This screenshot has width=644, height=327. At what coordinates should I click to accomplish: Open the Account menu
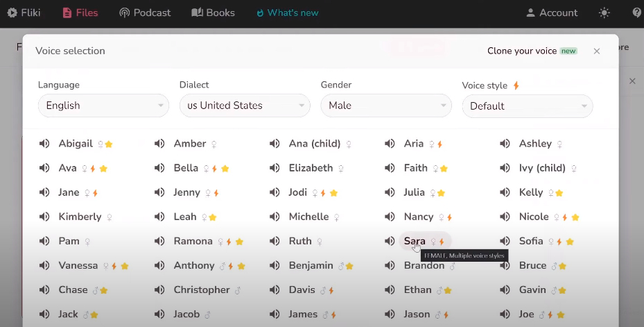click(x=552, y=12)
